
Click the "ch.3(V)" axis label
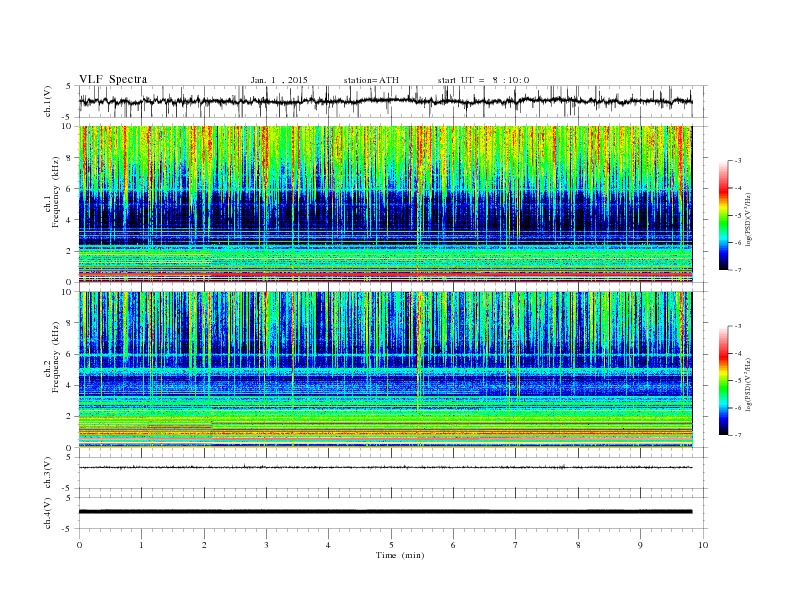pos(48,475)
